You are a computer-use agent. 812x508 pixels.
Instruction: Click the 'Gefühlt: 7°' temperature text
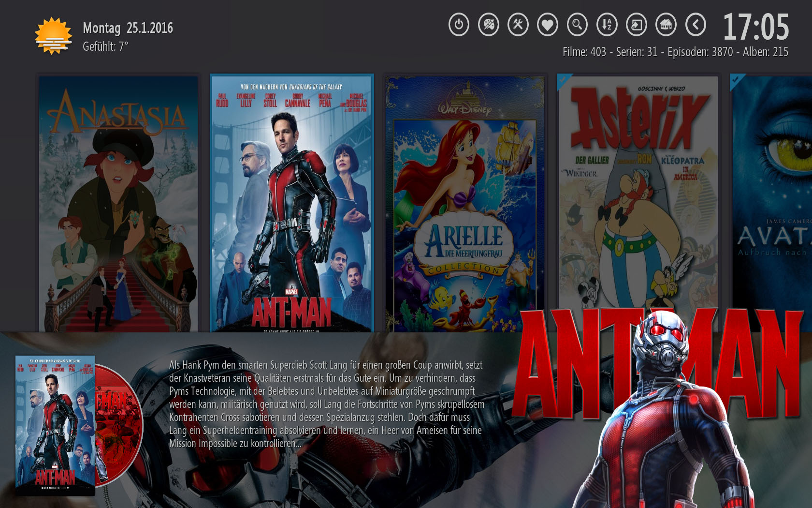pos(105,46)
